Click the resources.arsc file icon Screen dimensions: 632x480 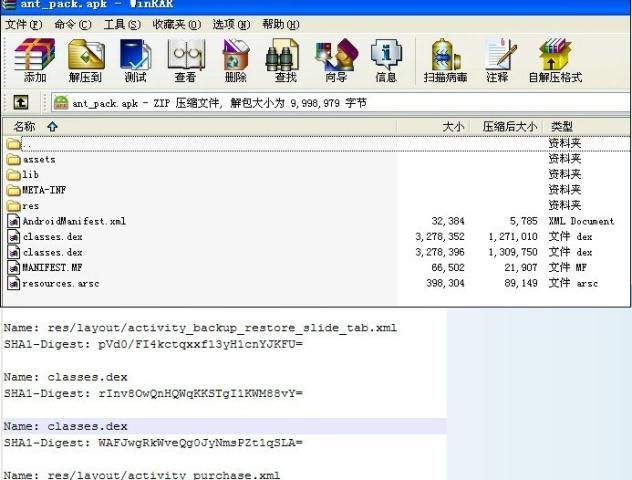14,283
